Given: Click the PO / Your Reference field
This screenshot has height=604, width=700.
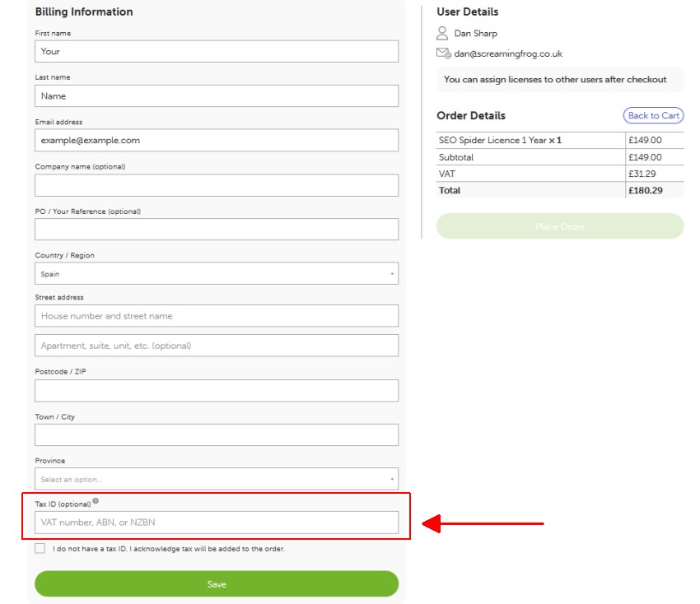Looking at the screenshot, I should [216, 230].
